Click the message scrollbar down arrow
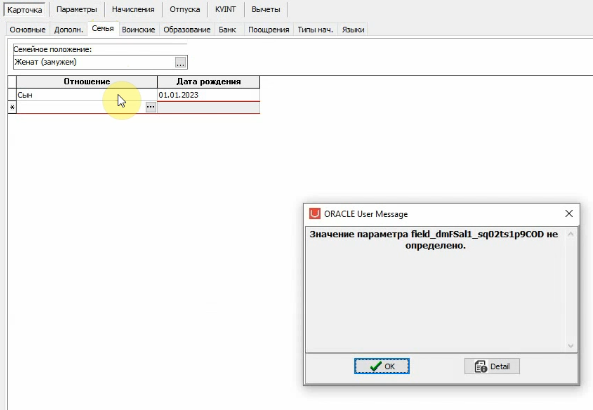This screenshot has height=410, width=593. [571, 346]
